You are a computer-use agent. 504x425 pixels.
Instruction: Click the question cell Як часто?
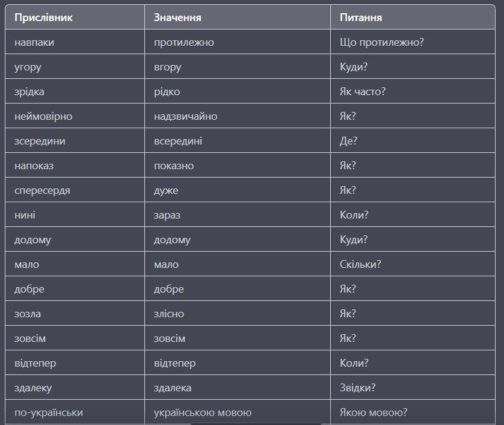point(363,92)
